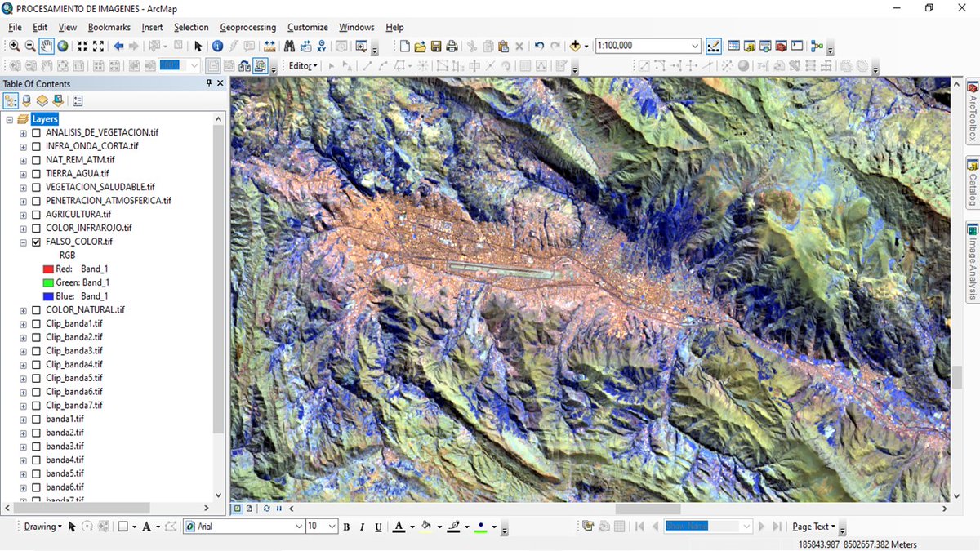
Task: Turn on AGRICULTURA.tif layer
Action: [36, 214]
